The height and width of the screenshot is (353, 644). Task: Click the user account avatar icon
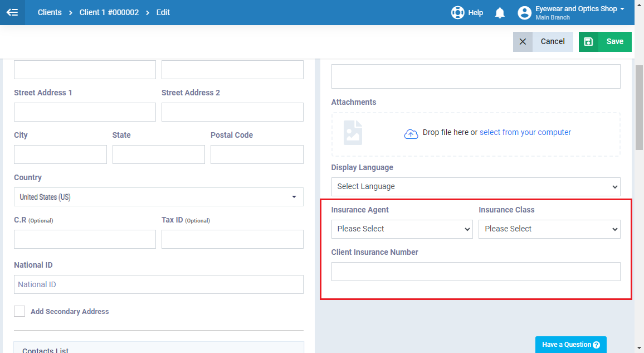click(524, 12)
